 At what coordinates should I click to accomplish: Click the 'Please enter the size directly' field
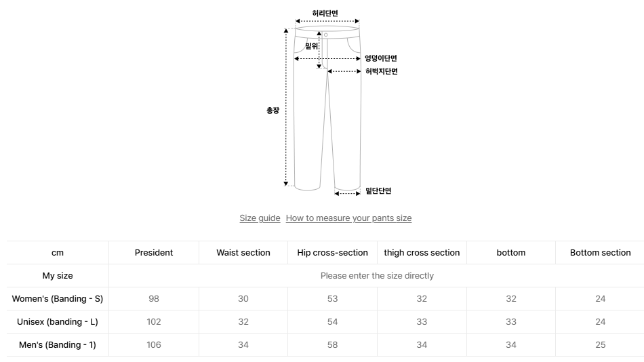pyautogui.click(x=376, y=276)
